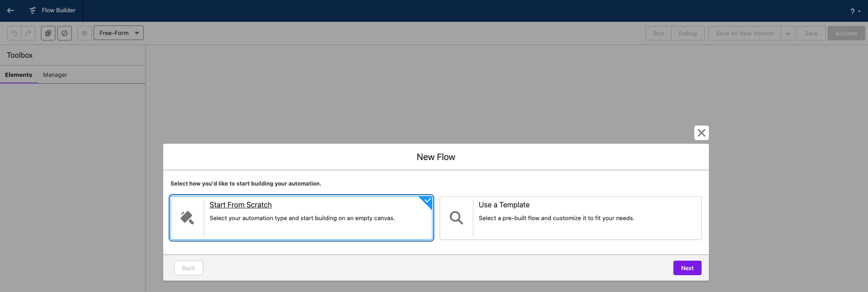Switch to the Manager tab
868x292 pixels.
[55, 75]
